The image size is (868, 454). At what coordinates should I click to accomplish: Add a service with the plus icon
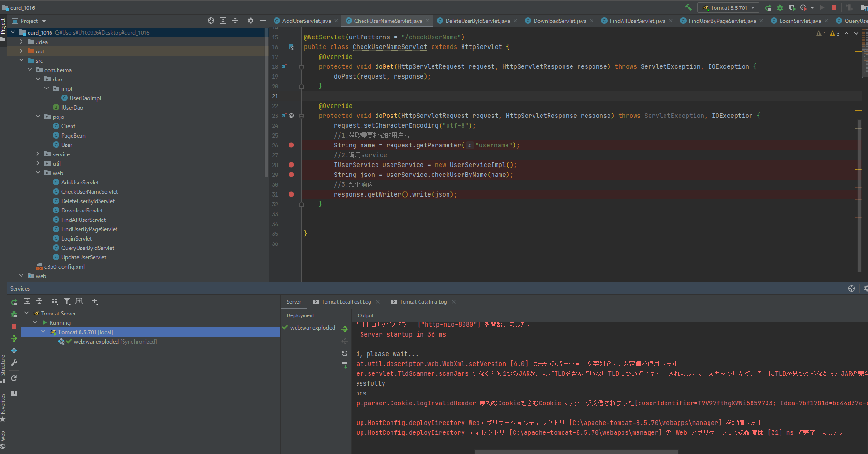pyautogui.click(x=95, y=301)
